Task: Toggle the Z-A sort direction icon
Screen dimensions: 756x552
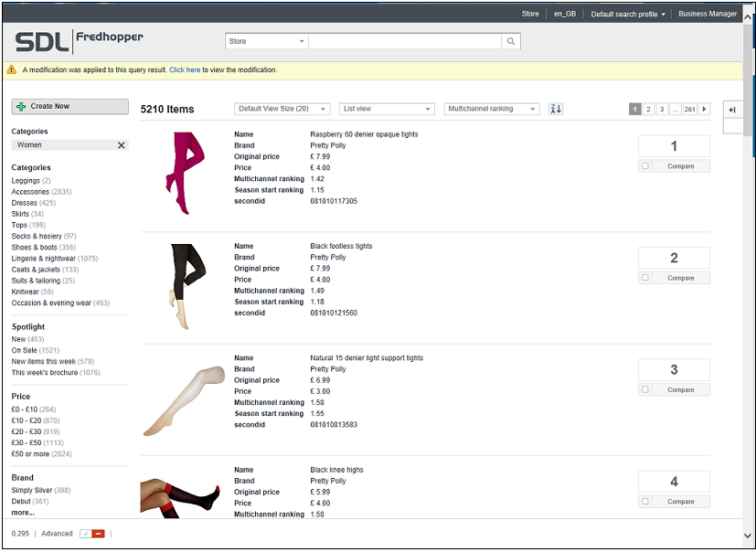Action: [556, 109]
